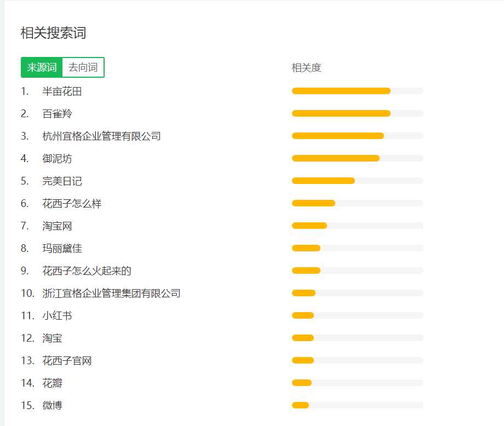Click the term 花西子怎么样
This screenshot has height=426, width=504.
tap(72, 204)
